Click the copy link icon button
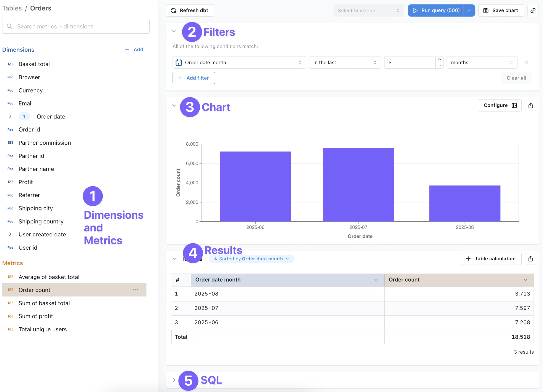Image resolution: width=543 pixels, height=392 pixels. tap(533, 10)
